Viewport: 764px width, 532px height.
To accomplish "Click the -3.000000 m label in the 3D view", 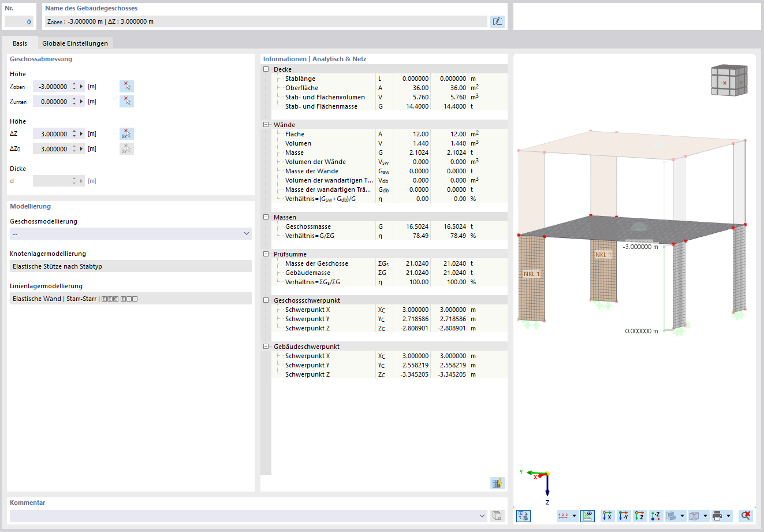I will tap(640, 247).
